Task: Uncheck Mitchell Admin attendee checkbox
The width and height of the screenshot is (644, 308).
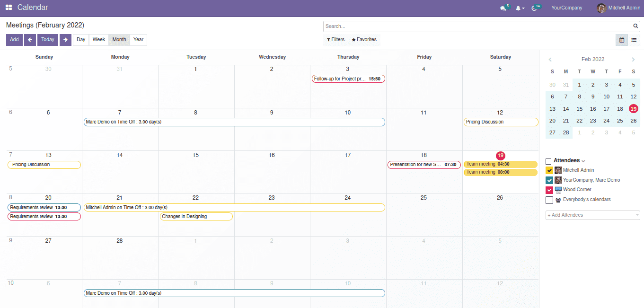Action: 549,170
